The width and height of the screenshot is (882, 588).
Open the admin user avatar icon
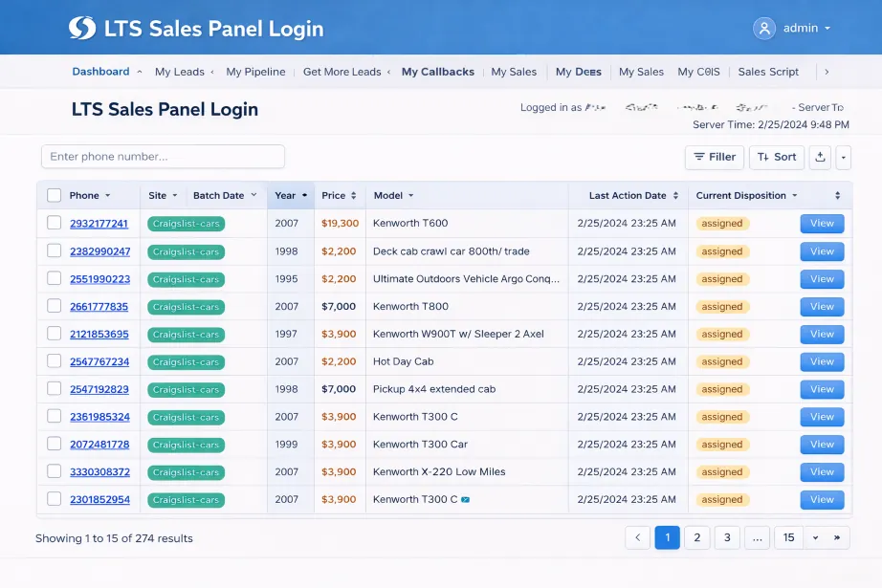[x=764, y=28]
